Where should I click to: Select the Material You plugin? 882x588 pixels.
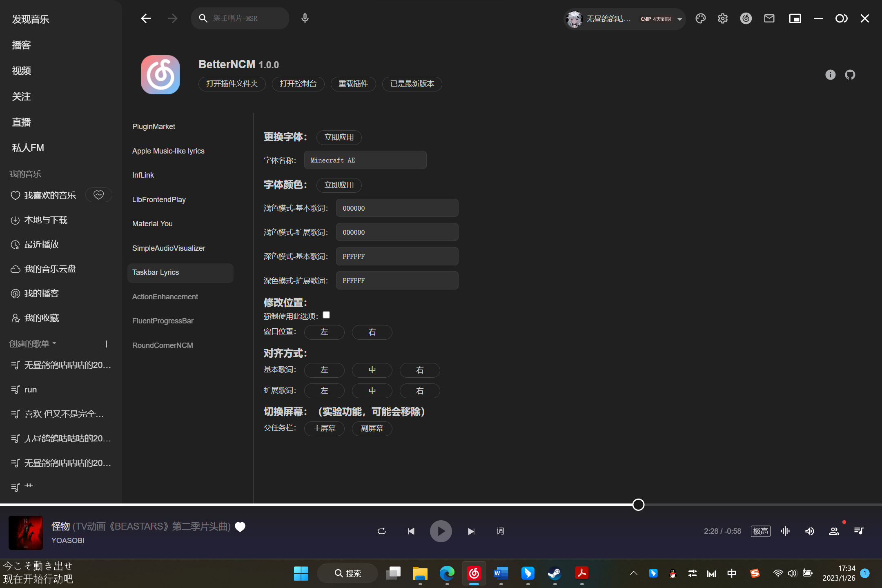152,224
